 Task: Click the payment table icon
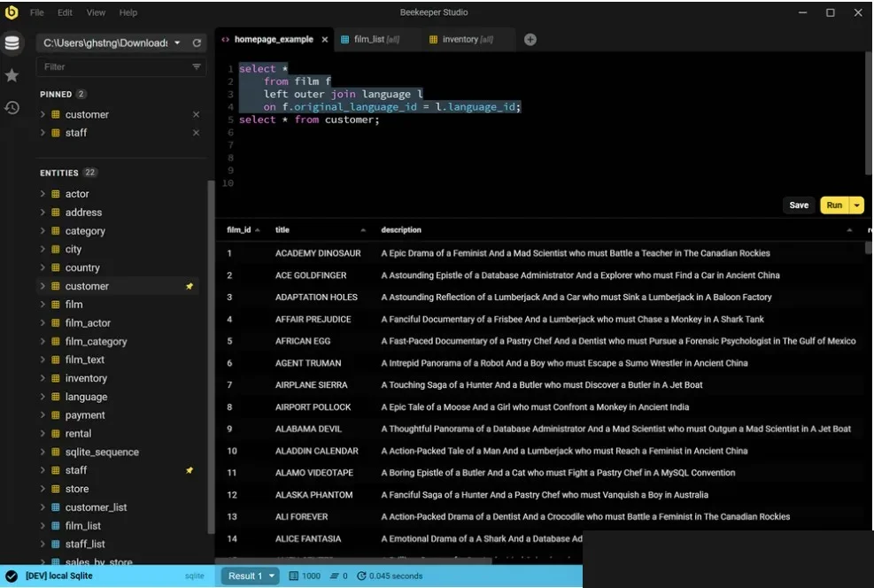click(x=56, y=415)
